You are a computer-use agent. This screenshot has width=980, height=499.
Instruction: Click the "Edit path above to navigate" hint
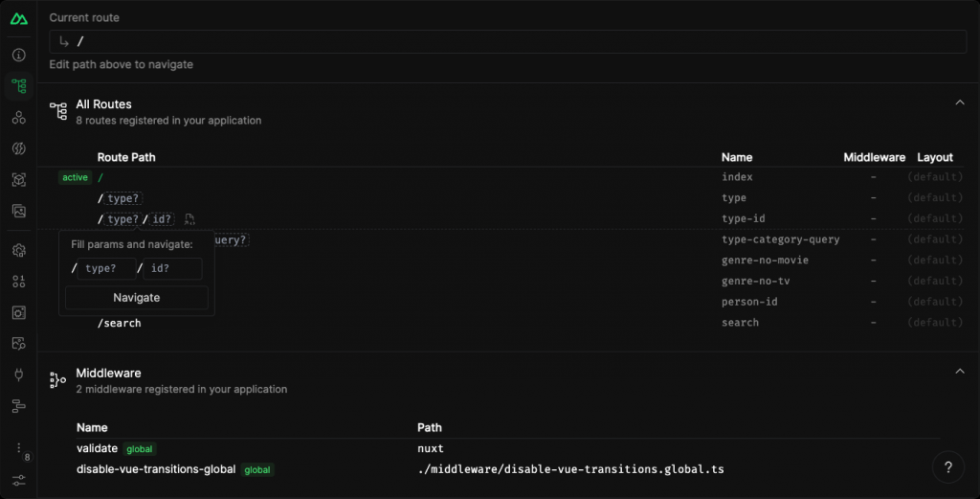tap(122, 64)
